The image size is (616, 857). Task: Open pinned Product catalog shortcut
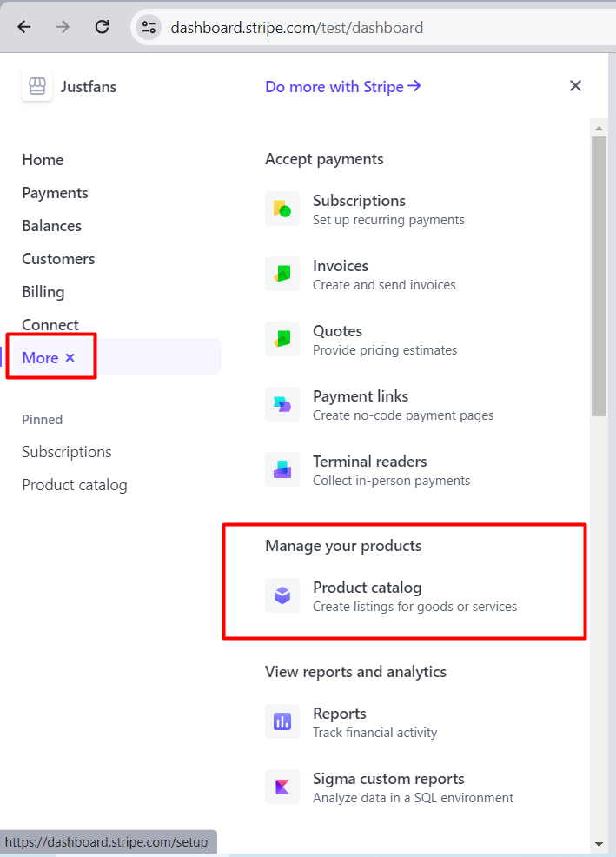point(75,485)
